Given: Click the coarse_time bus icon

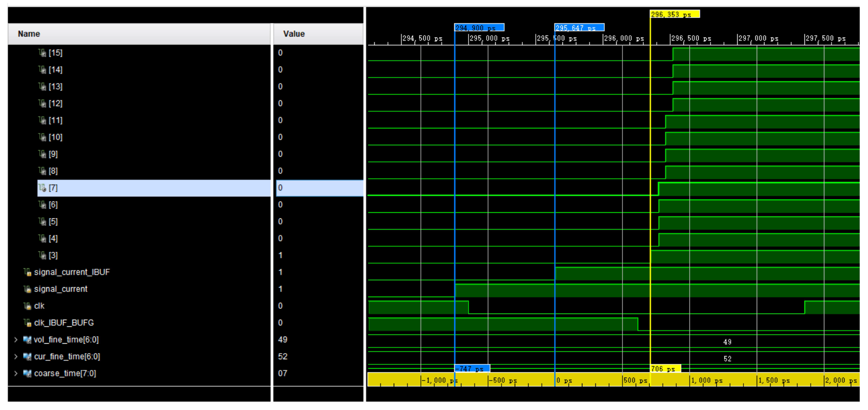Looking at the screenshot, I should click(27, 373).
